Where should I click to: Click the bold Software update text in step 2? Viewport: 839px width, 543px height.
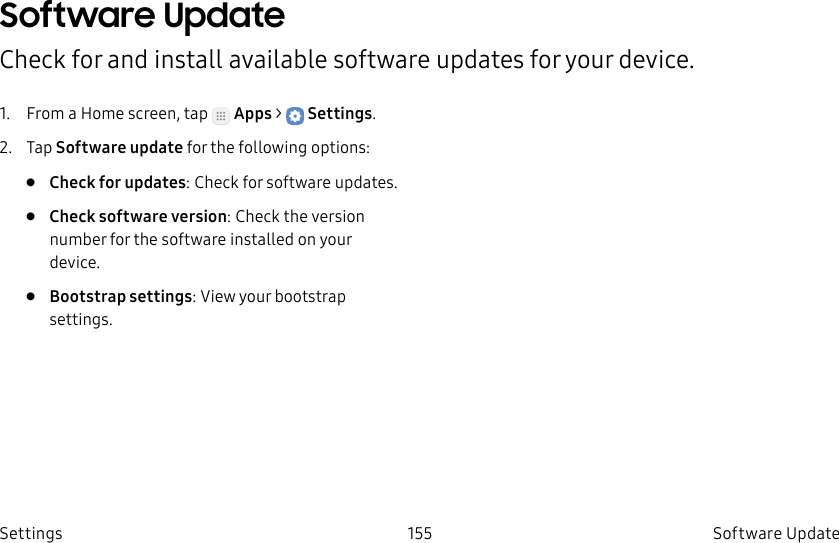[119, 148]
